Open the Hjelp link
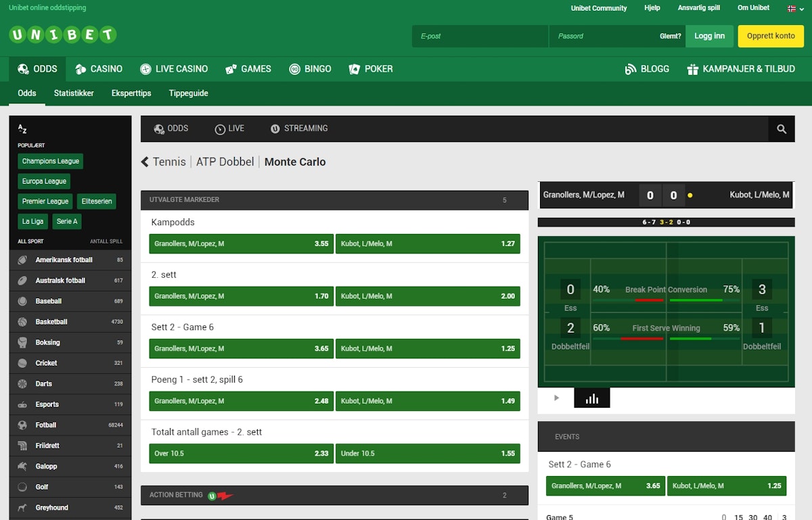812x520 pixels. point(652,8)
